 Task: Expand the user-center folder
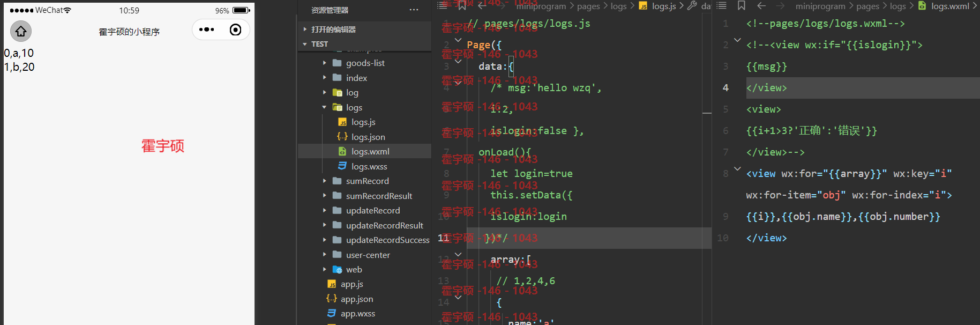pos(324,255)
